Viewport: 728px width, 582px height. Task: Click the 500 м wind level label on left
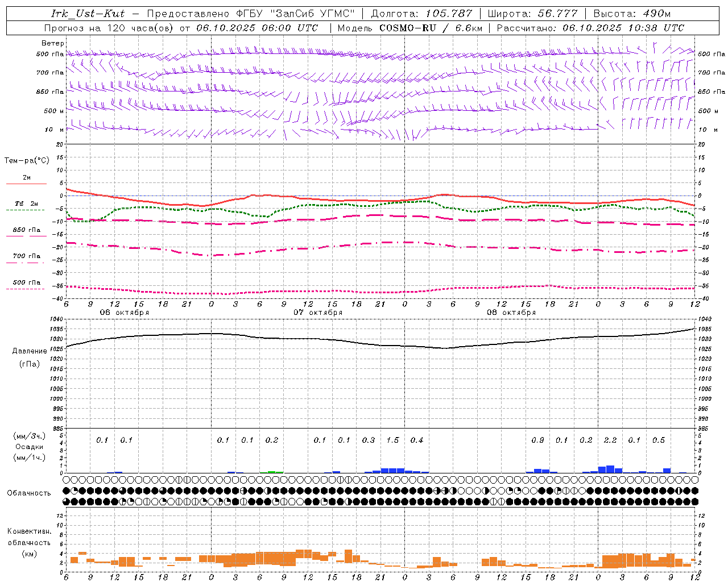coord(54,111)
